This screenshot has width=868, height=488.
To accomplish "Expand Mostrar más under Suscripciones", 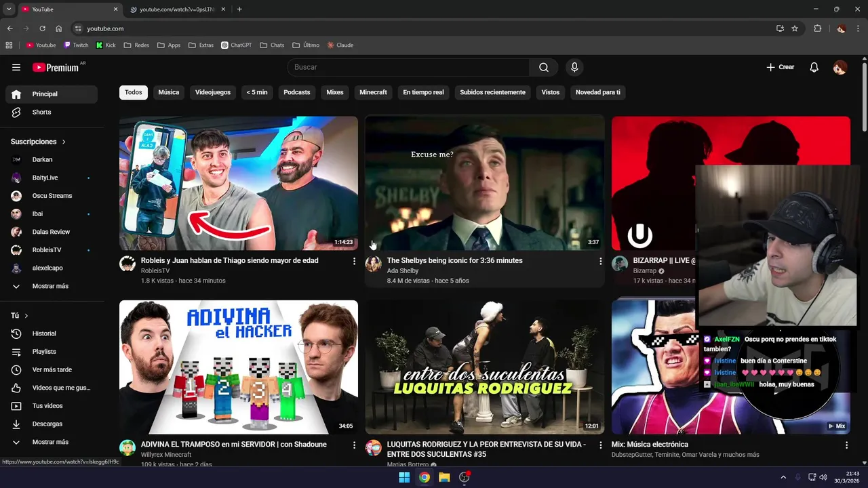I will 52,286.
